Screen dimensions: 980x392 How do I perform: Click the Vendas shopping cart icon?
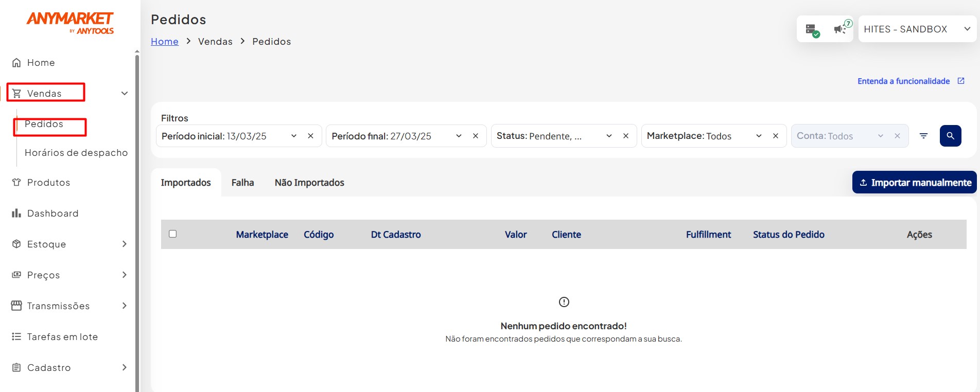(16, 94)
